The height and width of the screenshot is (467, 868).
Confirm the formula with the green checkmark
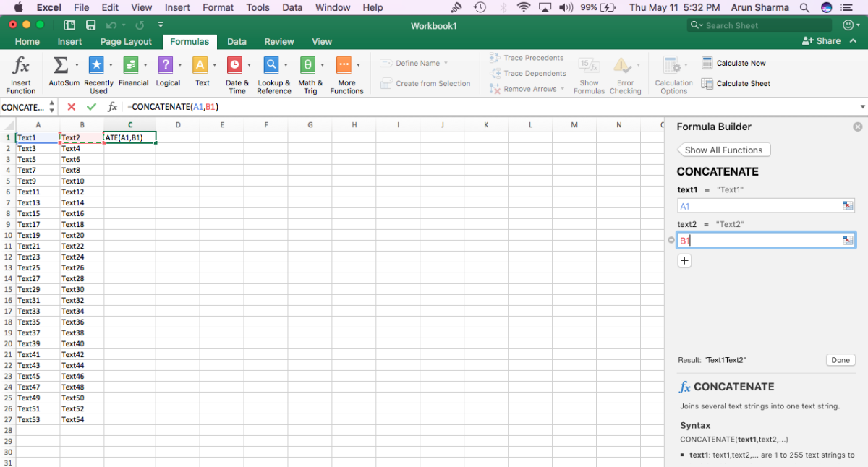pyautogui.click(x=90, y=106)
